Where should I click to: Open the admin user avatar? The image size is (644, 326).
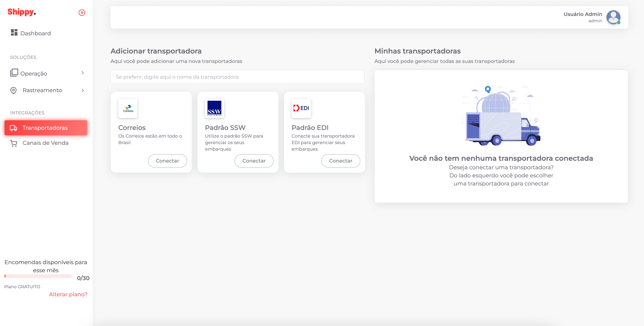tap(613, 17)
